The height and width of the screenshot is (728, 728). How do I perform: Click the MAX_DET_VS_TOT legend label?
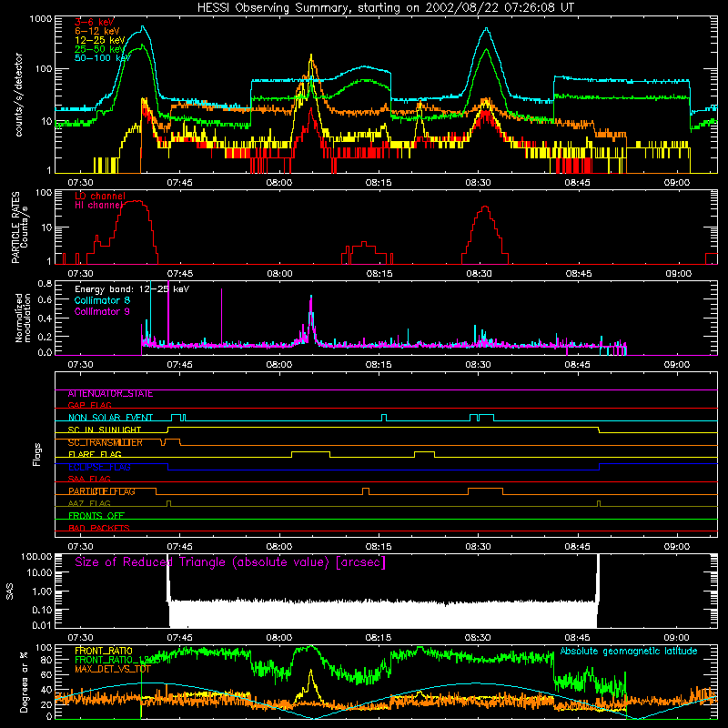click(x=112, y=669)
